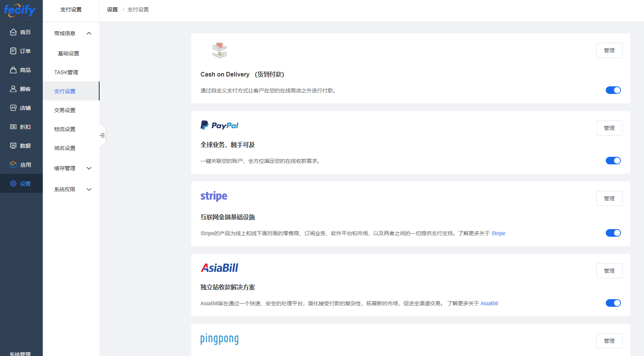Disable Cash on Delivery payment toggle

[613, 90]
